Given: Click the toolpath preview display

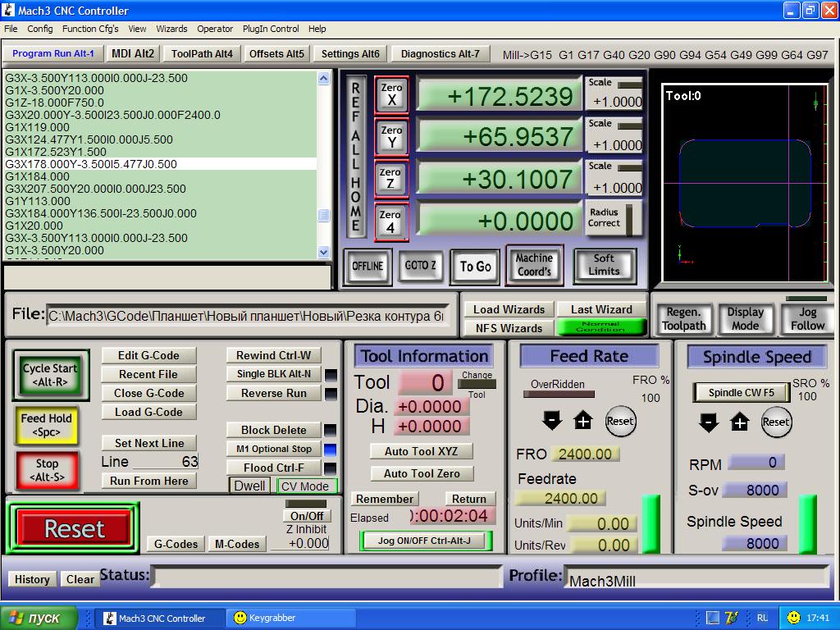Looking at the screenshot, I should [x=745, y=183].
